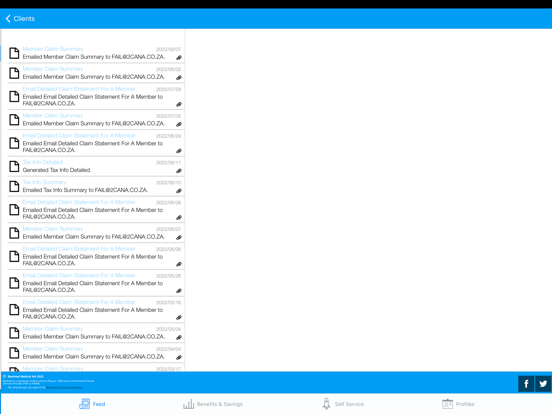The height and width of the screenshot is (414, 552).
Task: Open attachment paperclip for 2022/07/05 entry
Action: coord(179,124)
